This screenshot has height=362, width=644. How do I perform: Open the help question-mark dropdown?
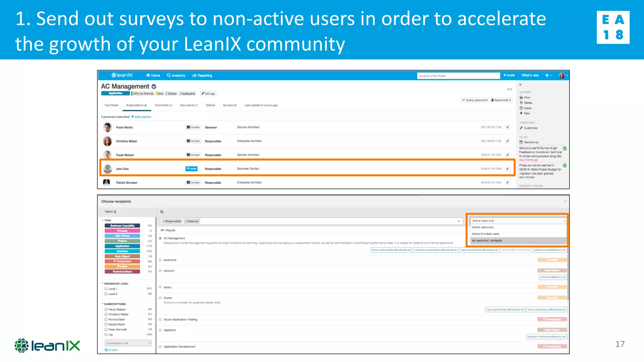pyautogui.click(x=548, y=75)
